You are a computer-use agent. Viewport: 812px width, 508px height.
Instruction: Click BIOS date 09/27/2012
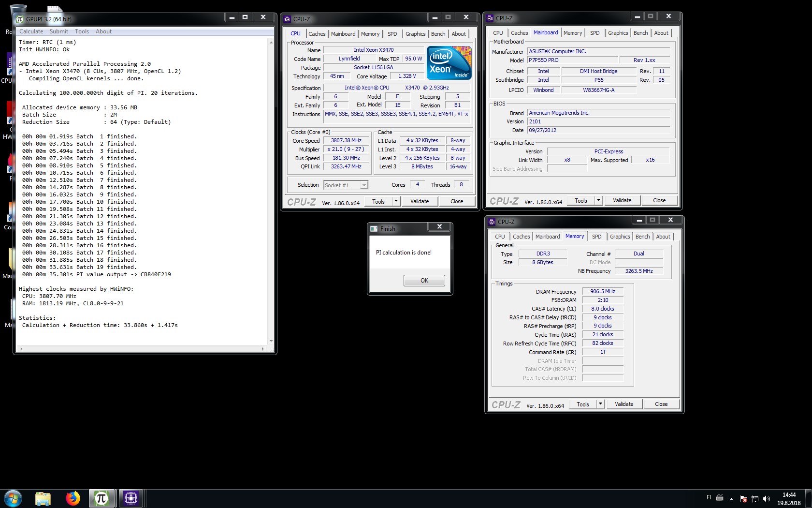(x=599, y=130)
